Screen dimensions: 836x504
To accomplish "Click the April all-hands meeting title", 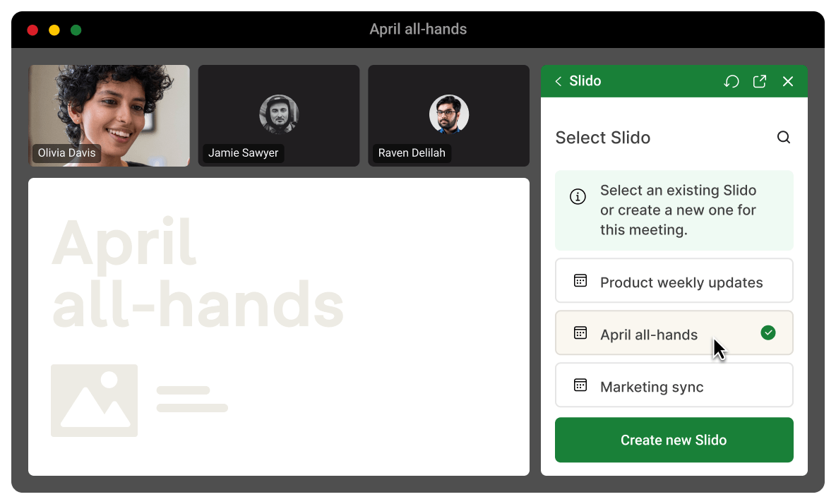I will click(x=418, y=29).
